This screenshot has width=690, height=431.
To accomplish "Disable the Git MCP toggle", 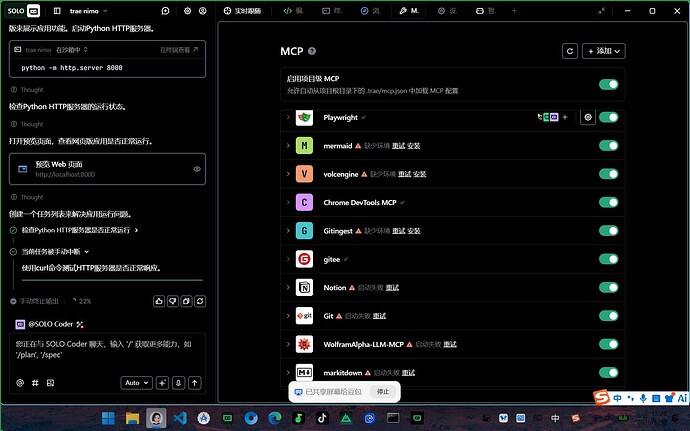I will (x=609, y=316).
